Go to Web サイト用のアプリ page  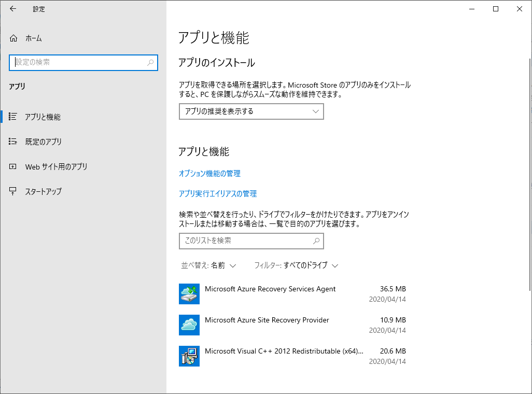83,166
